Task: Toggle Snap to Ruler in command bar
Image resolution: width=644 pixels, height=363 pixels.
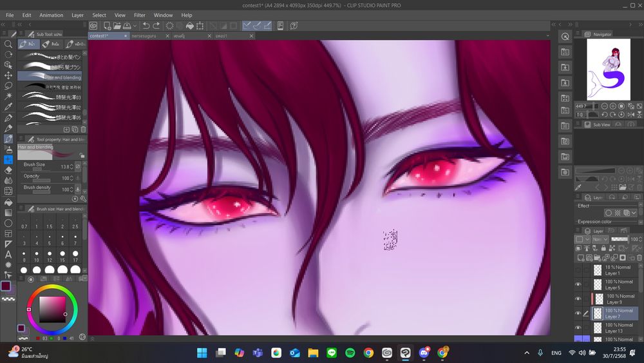Action: point(247,26)
